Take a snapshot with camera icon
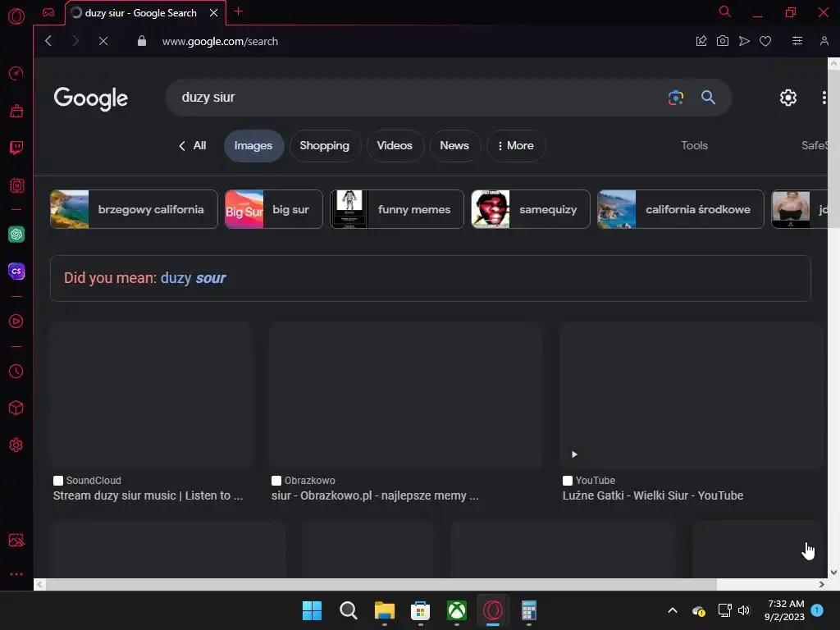This screenshot has width=840, height=630. coord(722,41)
